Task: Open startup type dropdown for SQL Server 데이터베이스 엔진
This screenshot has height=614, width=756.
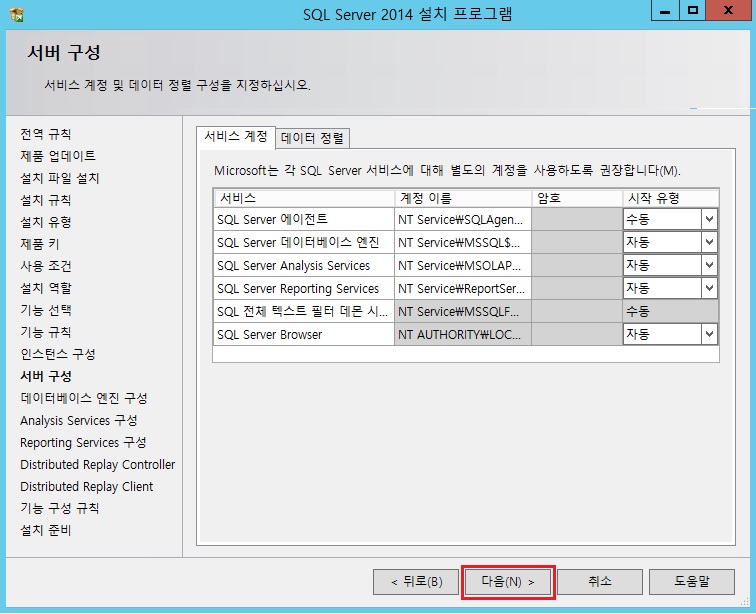Action: 709,242
